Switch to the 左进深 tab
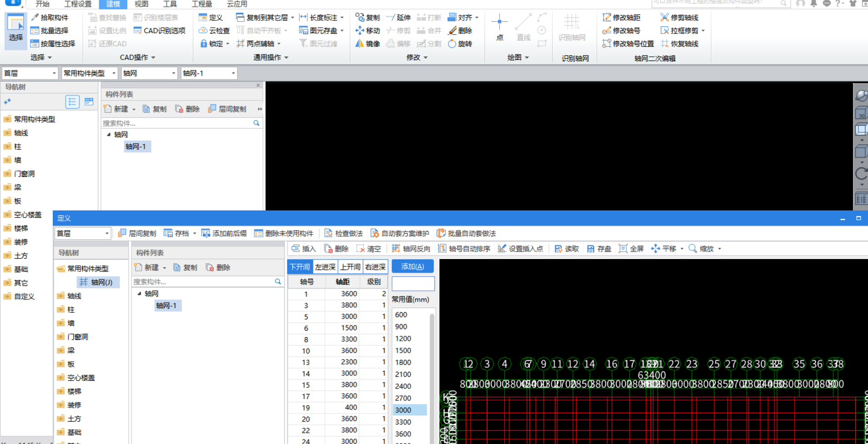Screen dimensions: 868x444 pyautogui.click(x=325, y=267)
